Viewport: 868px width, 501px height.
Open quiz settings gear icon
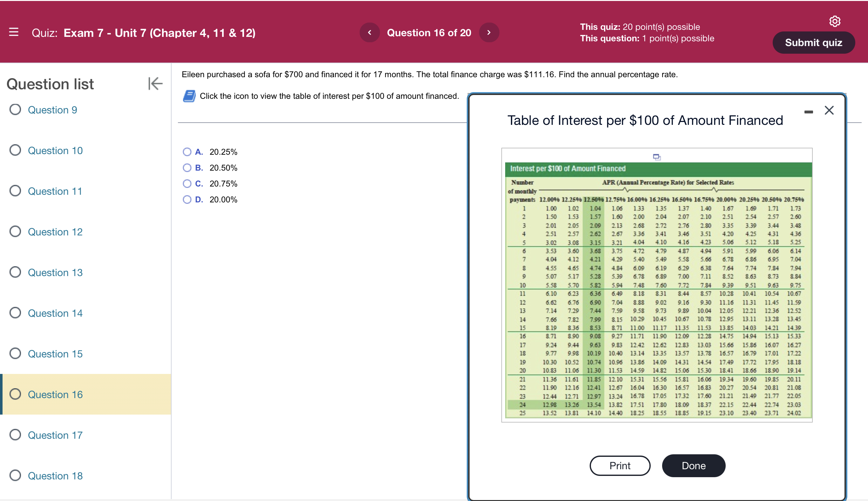click(x=835, y=21)
